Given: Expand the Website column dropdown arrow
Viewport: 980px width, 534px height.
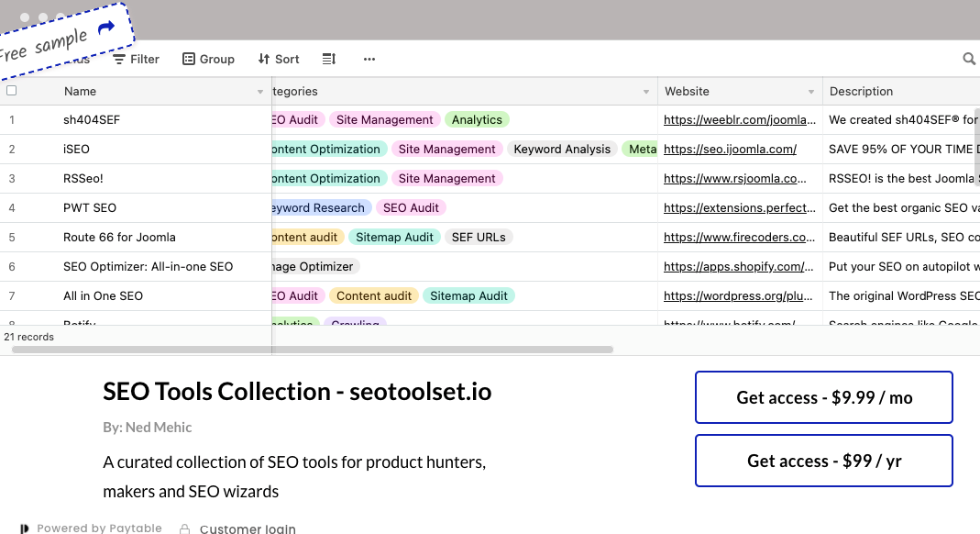Looking at the screenshot, I should pos(811,92).
